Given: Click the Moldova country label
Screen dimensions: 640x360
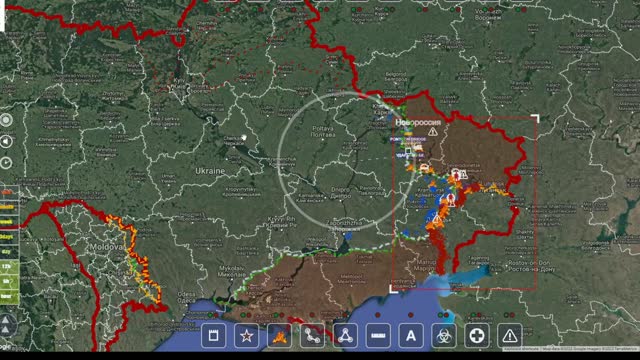Looking at the screenshot, I should [x=106, y=247].
